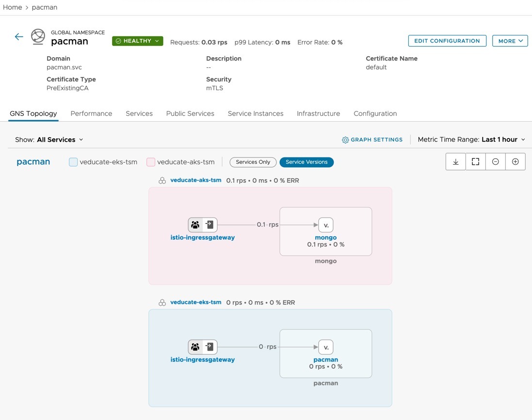This screenshot has width=532, height=420.
Task: Click the pacman.svc domain value
Action: 64,67
